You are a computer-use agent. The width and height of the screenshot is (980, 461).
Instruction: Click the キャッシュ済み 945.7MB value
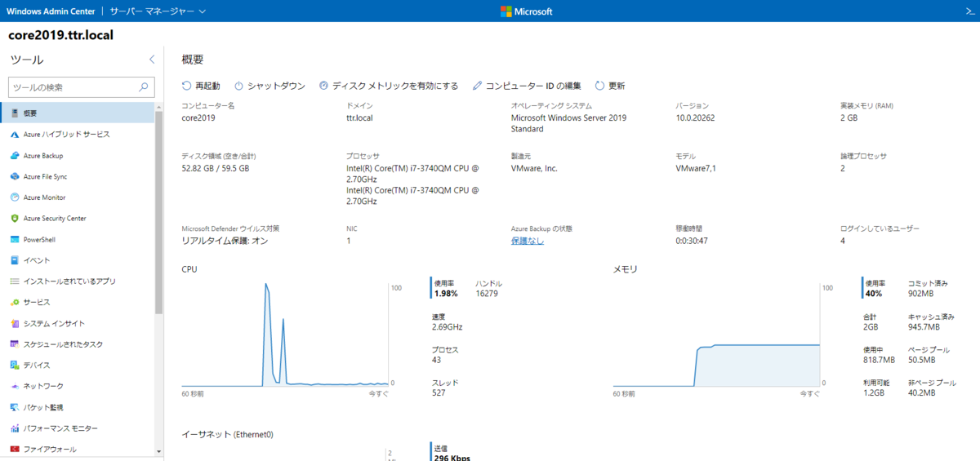925,327
